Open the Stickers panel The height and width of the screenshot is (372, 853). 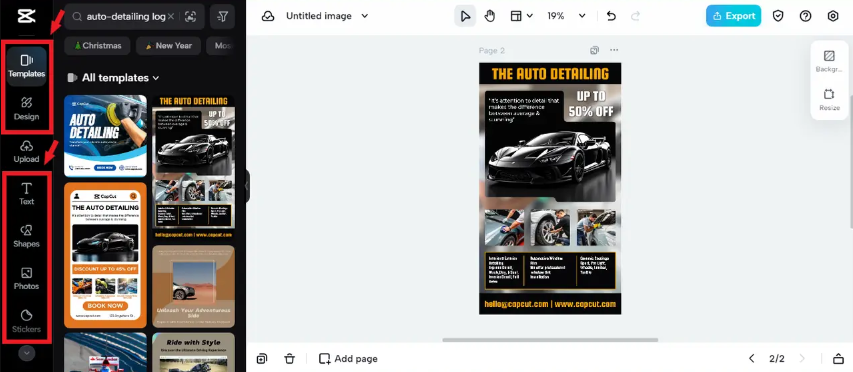tap(26, 321)
